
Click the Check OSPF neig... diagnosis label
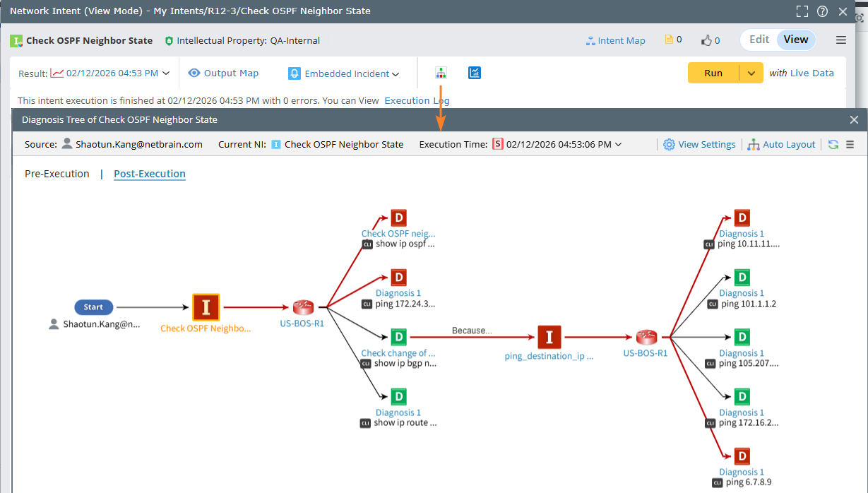tap(398, 233)
